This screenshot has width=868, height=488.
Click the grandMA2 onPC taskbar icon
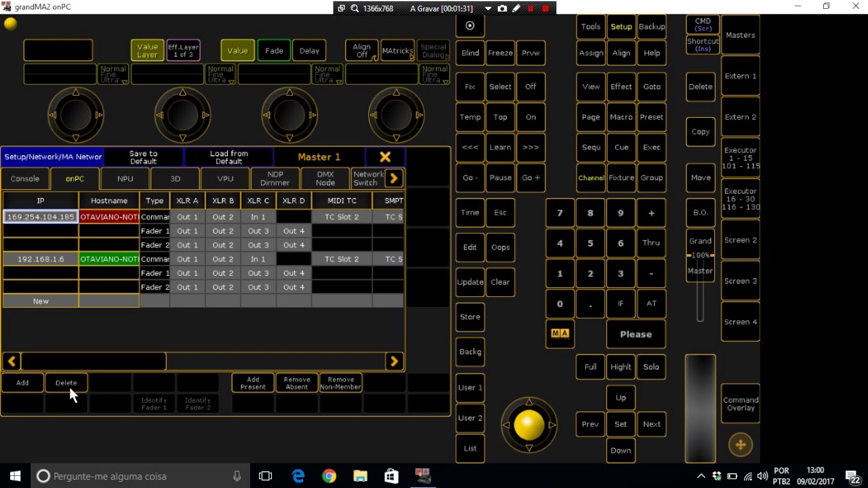(x=423, y=476)
